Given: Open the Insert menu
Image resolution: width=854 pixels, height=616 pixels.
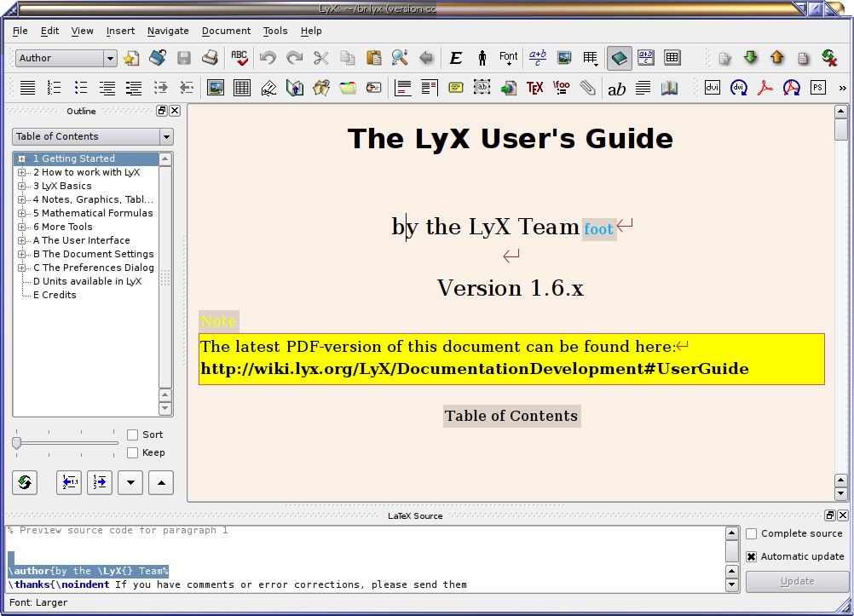Looking at the screenshot, I should pyautogui.click(x=120, y=31).
